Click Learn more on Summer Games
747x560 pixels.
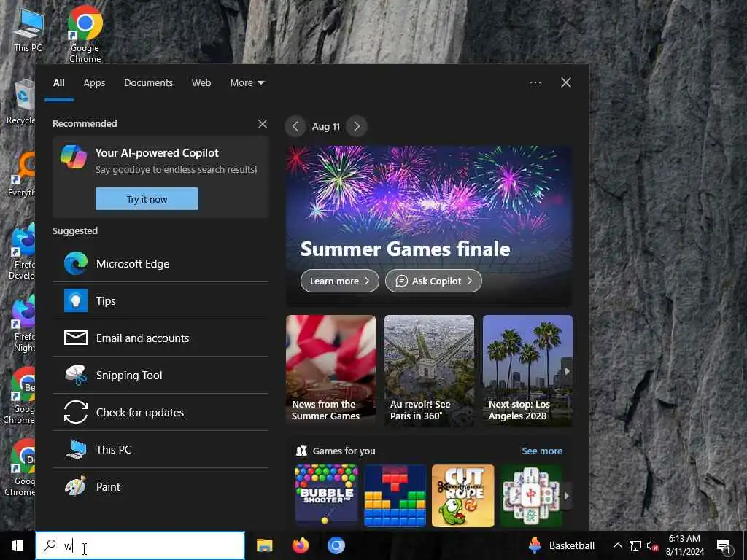pyautogui.click(x=340, y=281)
